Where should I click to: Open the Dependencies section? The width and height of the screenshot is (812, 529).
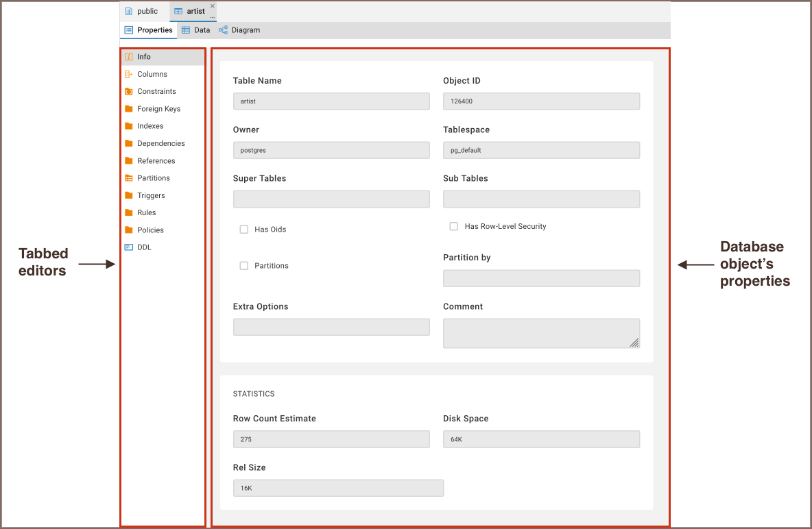tap(160, 143)
